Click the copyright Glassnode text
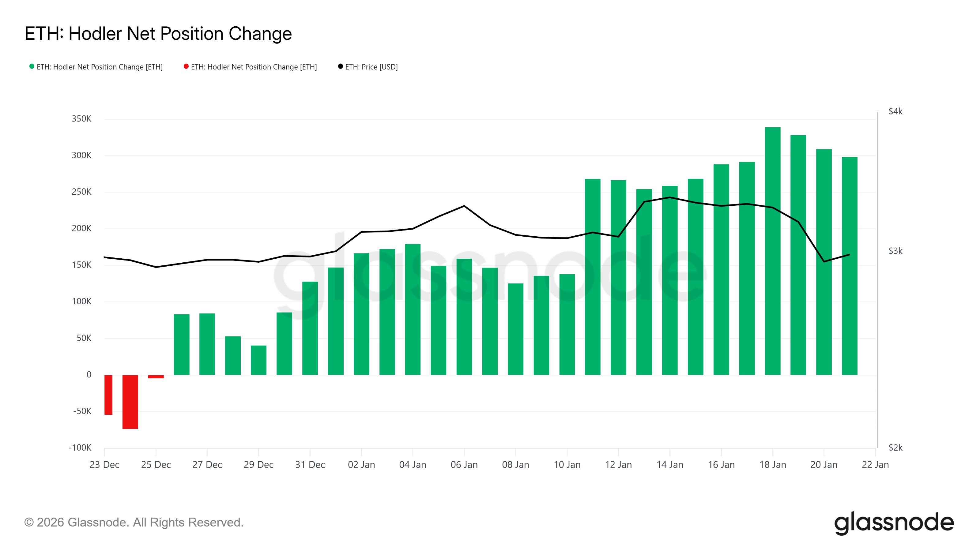The image size is (980, 551). [134, 522]
